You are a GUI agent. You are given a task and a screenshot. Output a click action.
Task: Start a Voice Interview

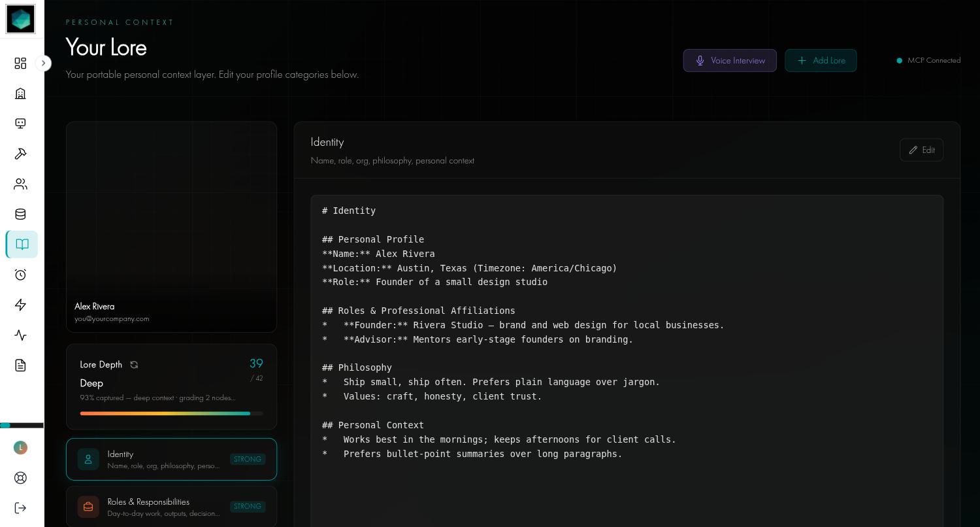click(730, 61)
